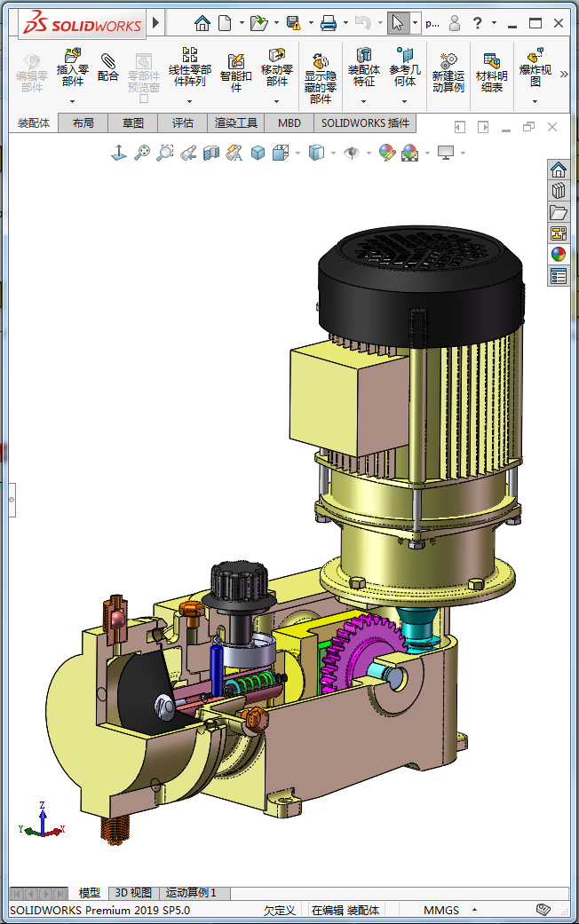Open the 运动算例 1 bottom tab
Viewport: 579px width, 924px height.
pyautogui.click(x=191, y=893)
